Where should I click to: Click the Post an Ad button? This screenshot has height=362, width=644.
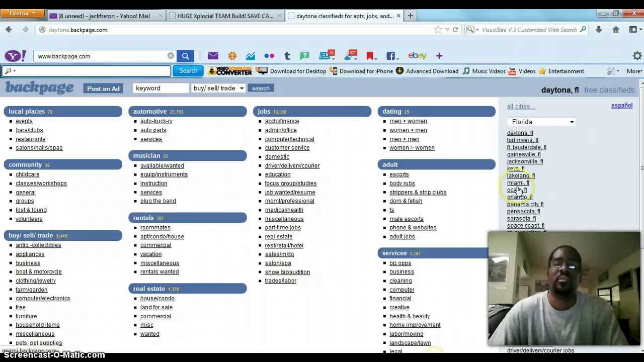point(103,88)
